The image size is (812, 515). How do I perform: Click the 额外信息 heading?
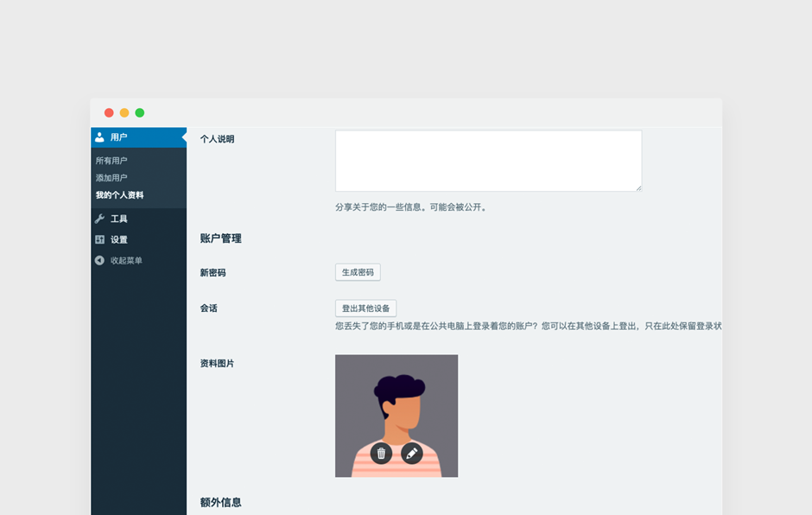[x=220, y=502]
